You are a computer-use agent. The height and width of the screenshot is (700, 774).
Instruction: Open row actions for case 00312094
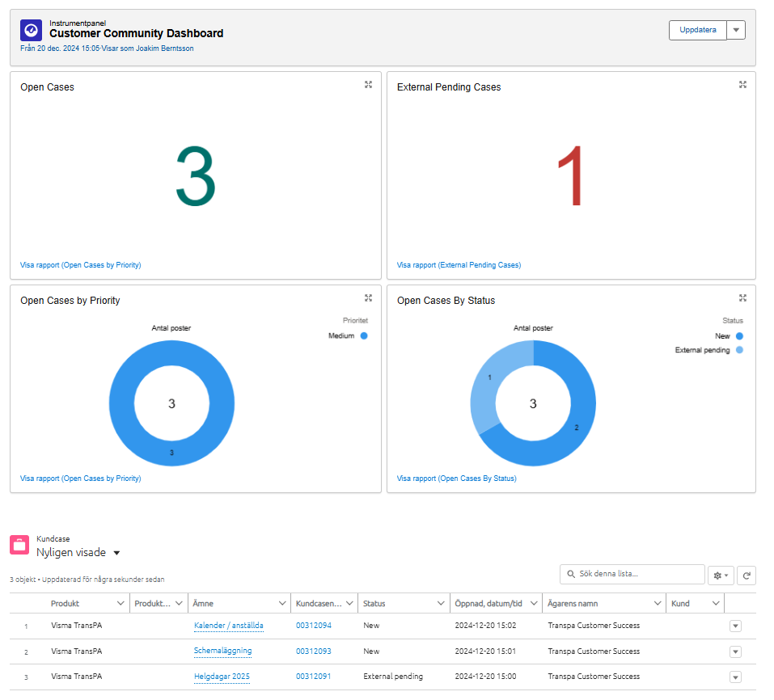pos(735,626)
